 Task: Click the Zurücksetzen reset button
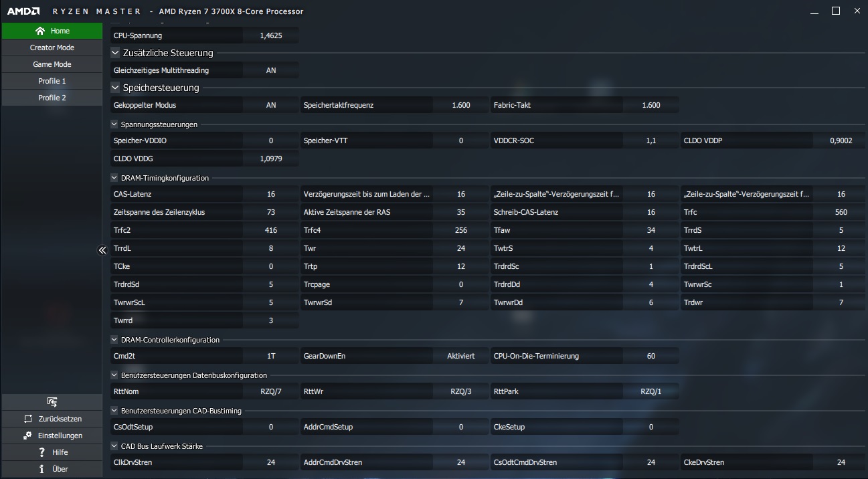coord(52,419)
